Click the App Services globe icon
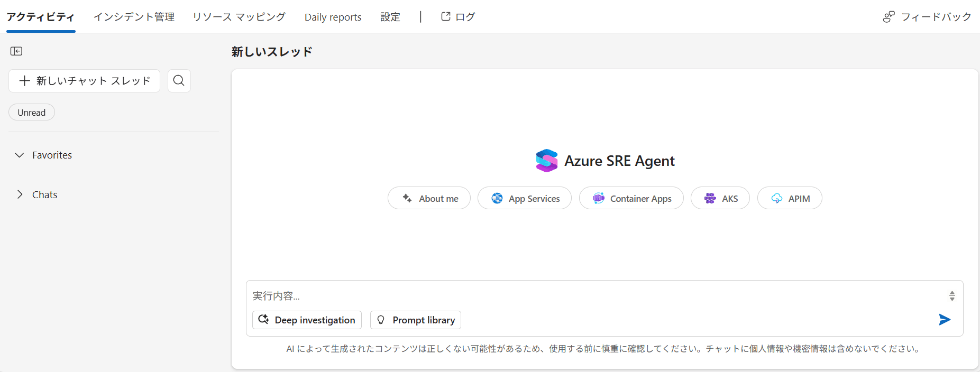Image resolution: width=980 pixels, height=372 pixels. click(x=497, y=198)
